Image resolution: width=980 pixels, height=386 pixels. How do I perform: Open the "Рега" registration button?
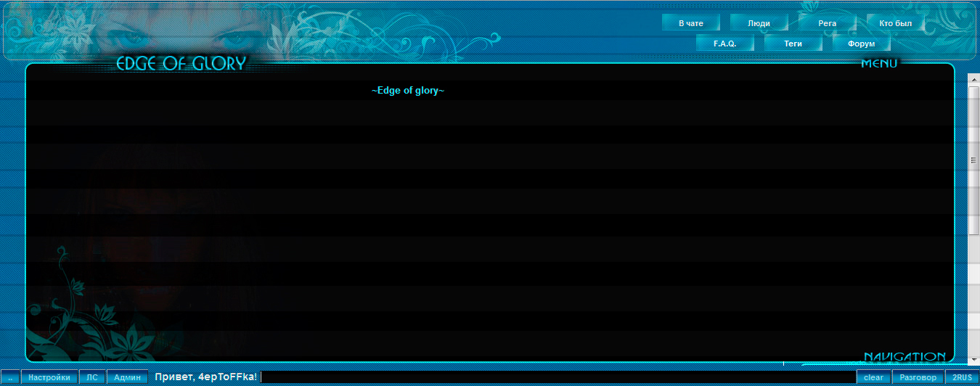(827, 23)
